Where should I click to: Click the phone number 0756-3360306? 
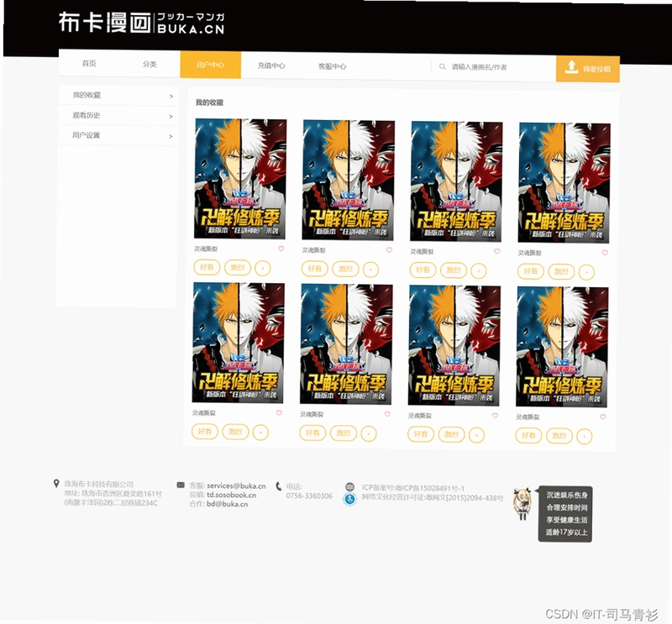pos(309,496)
